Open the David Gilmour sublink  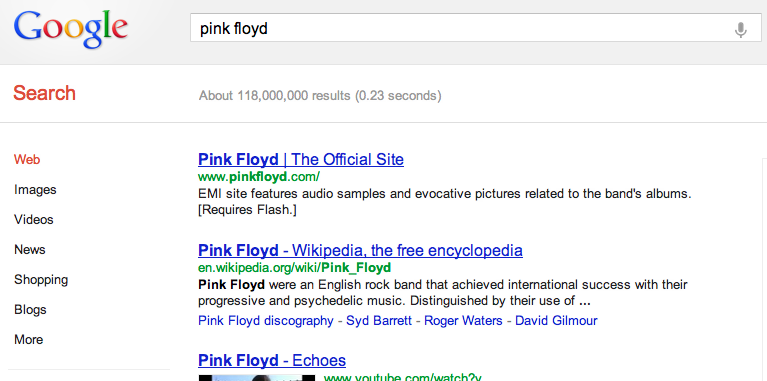pos(556,321)
